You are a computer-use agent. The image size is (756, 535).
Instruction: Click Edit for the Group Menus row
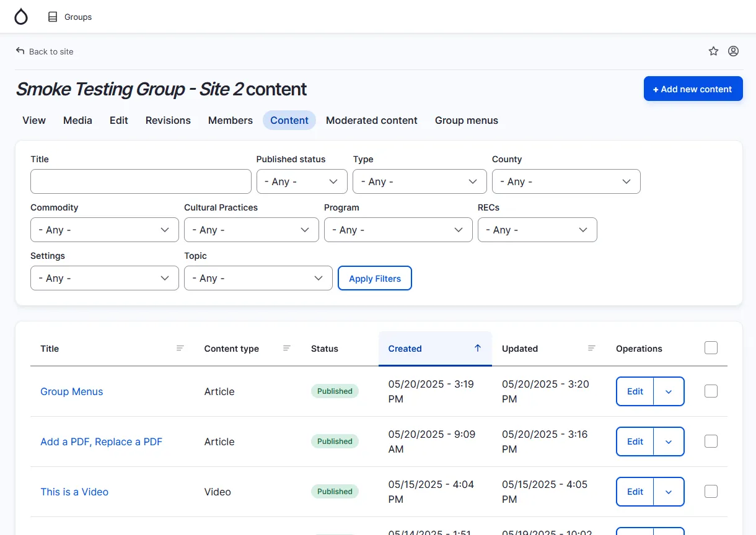[x=635, y=391]
